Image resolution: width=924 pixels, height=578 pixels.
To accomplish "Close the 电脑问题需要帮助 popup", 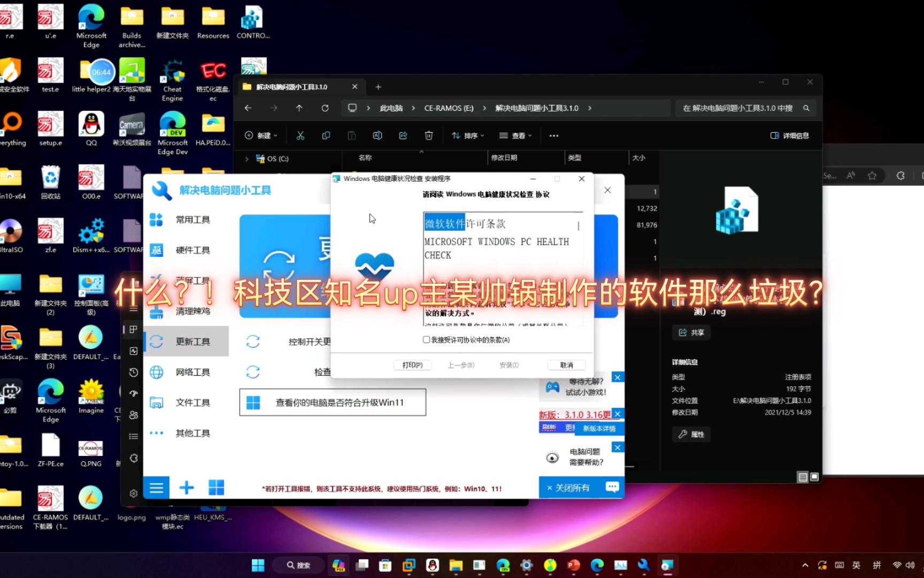I will pyautogui.click(x=618, y=447).
